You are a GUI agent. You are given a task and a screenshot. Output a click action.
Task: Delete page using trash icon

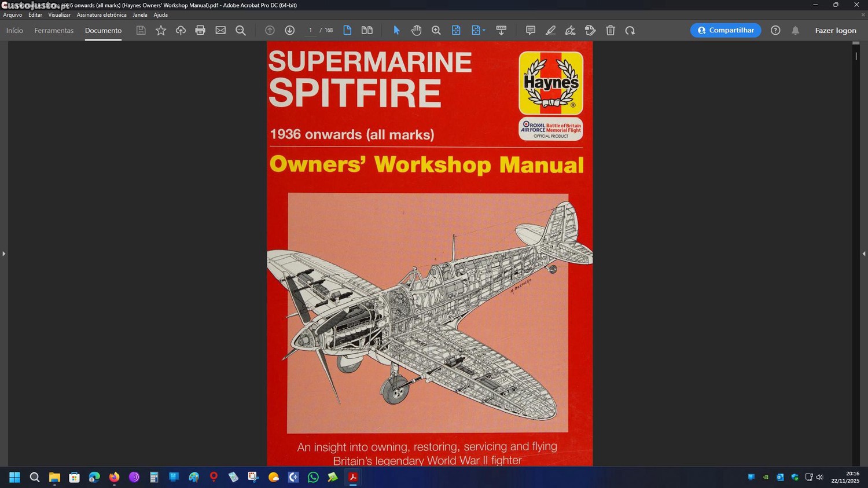(610, 30)
